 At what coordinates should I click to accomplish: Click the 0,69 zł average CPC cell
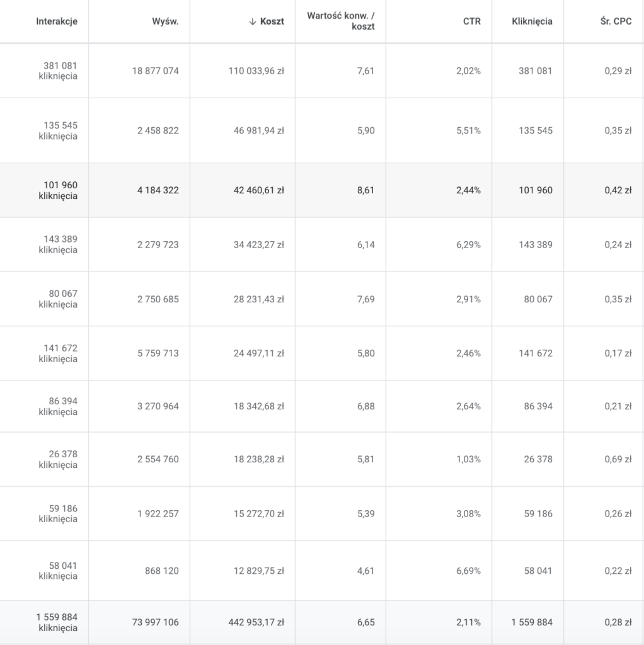click(x=618, y=459)
